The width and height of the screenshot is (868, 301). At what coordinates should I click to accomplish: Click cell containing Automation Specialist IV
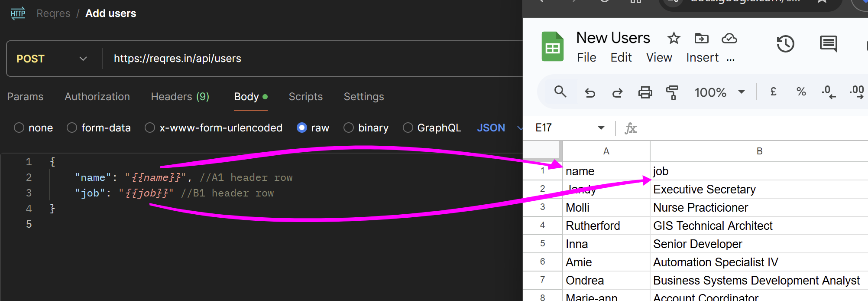[759, 262]
